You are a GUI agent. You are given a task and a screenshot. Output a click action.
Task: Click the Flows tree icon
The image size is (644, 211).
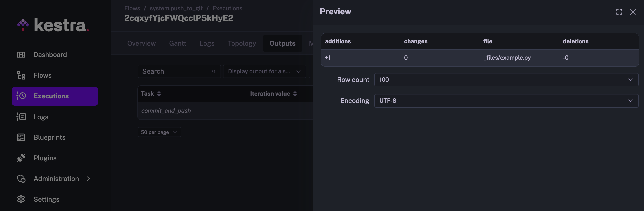[x=21, y=75]
